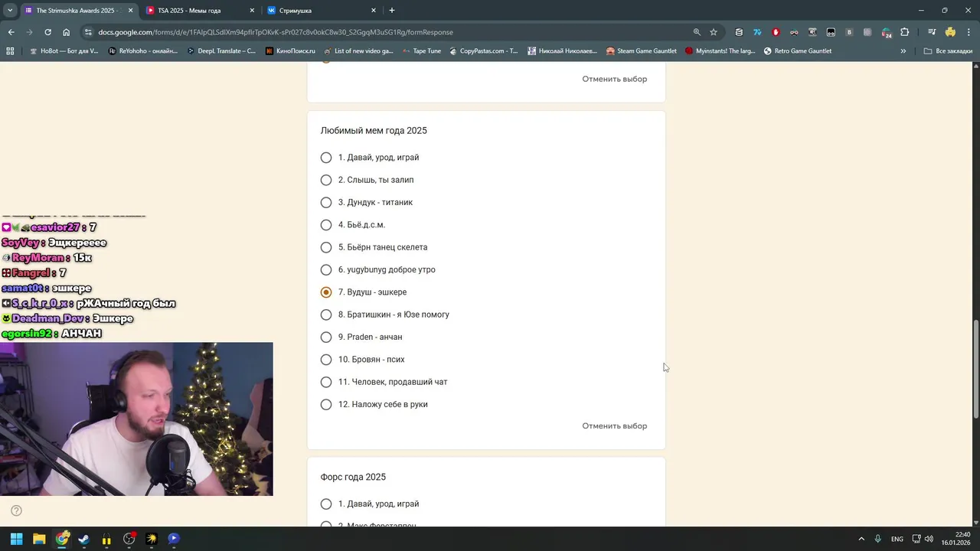Click the page vertical scrollbar thumb

pyautogui.click(x=975, y=369)
